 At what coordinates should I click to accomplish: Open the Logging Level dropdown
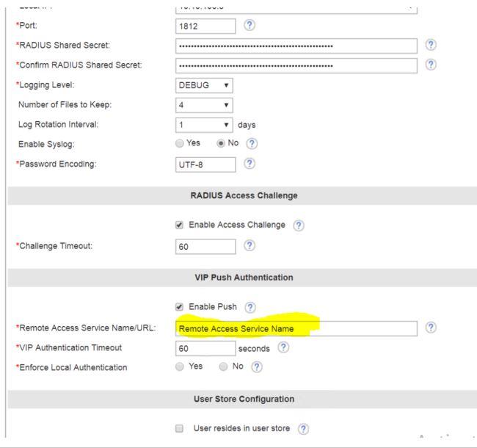(x=205, y=85)
